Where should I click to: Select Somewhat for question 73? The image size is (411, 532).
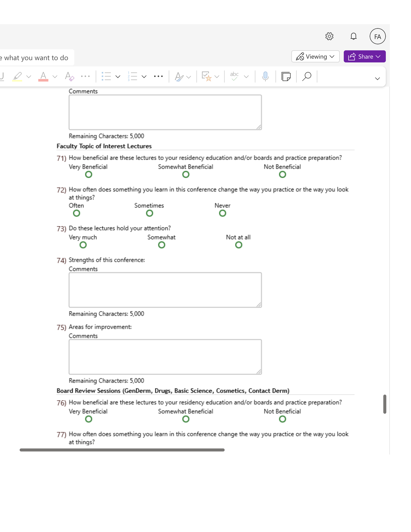tap(161, 245)
